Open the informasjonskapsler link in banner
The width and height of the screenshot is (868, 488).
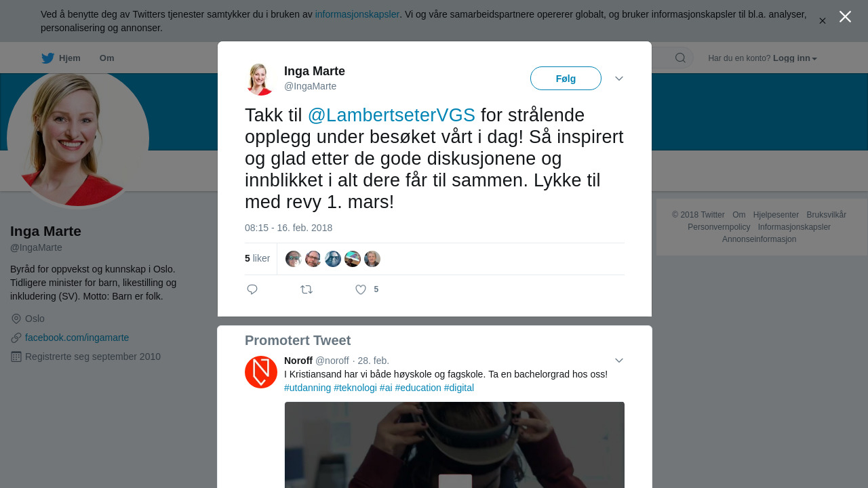coord(357,14)
